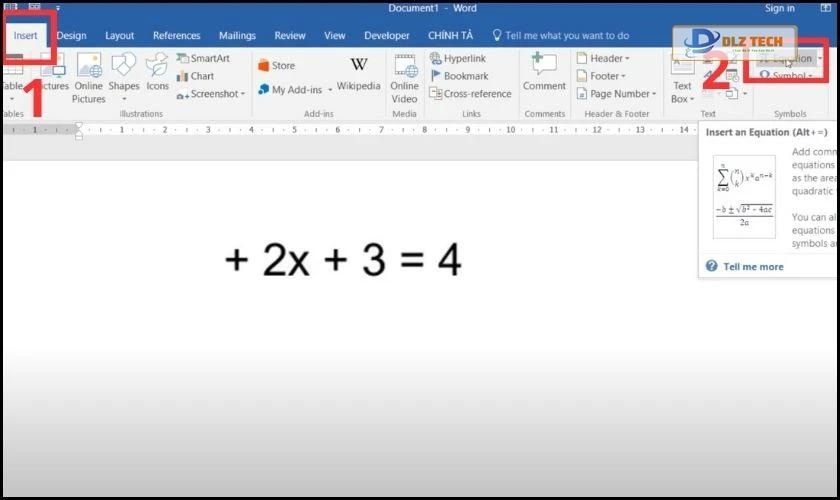The height and width of the screenshot is (500, 840).
Task: Insert a SmartArt graphic
Action: 203,58
